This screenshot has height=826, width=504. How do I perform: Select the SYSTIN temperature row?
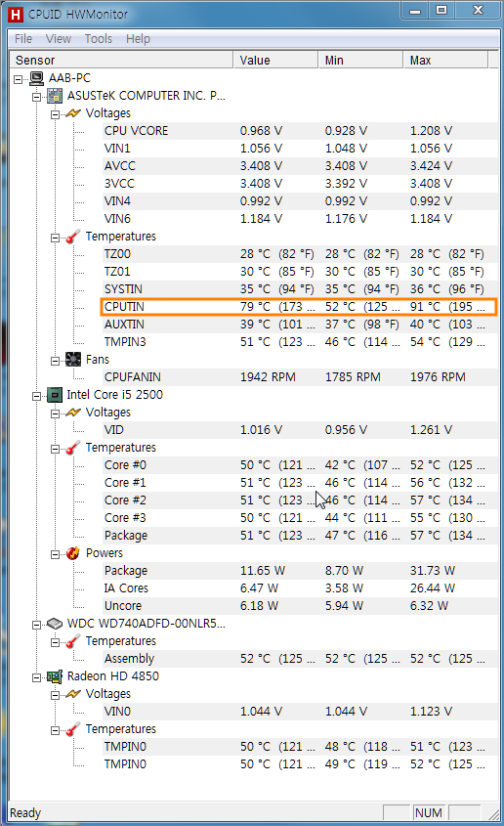(x=300, y=289)
